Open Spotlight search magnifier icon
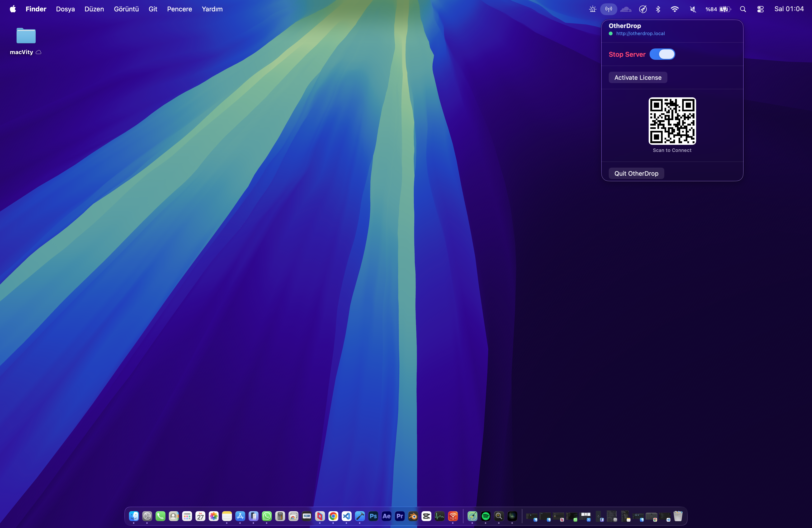The image size is (812, 528). pyautogui.click(x=743, y=9)
